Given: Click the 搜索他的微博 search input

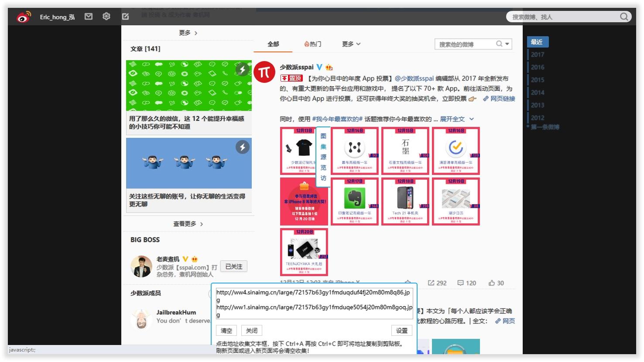Looking at the screenshot, I should (465, 44).
